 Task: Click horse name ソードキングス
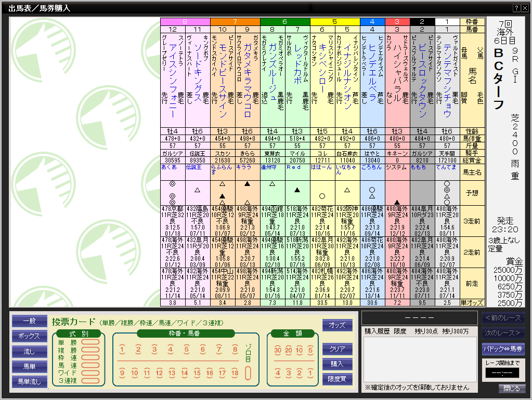click(198, 73)
